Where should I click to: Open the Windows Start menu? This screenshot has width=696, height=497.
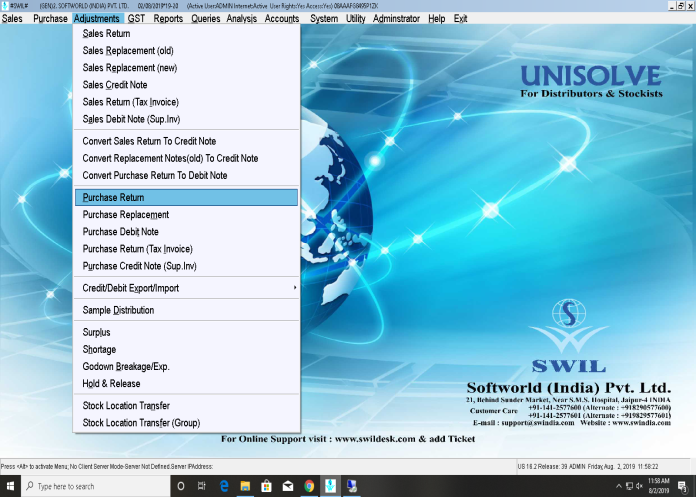pos(10,486)
